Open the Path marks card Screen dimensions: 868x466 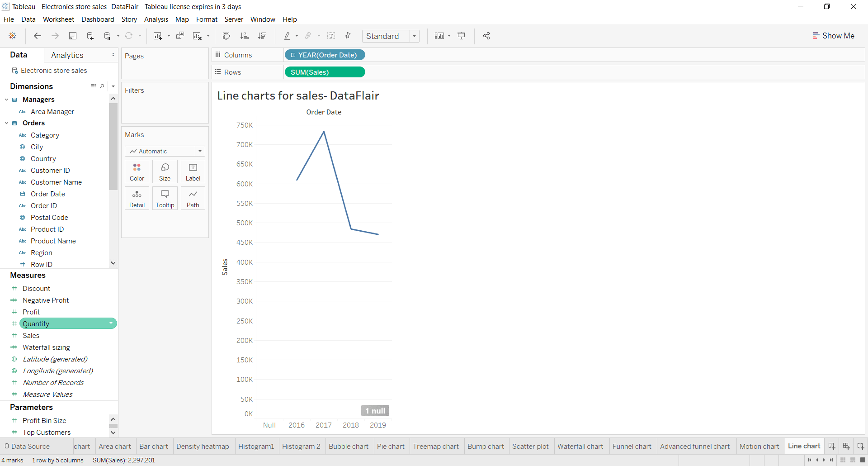pos(193,198)
